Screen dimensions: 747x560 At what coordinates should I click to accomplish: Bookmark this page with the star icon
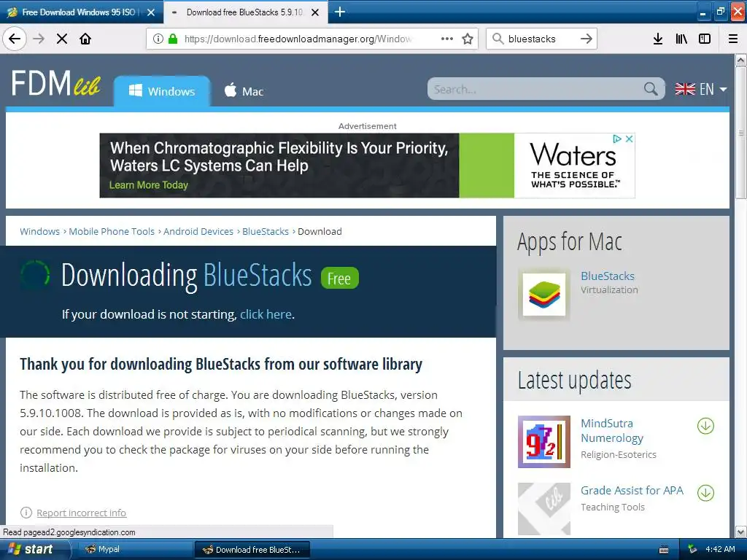(x=468, y=39)
